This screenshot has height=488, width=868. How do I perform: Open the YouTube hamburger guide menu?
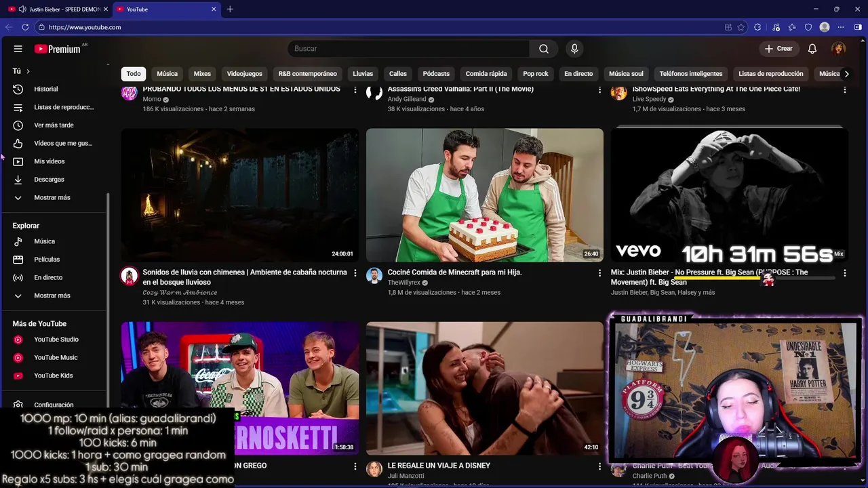(x=18, y=49)
